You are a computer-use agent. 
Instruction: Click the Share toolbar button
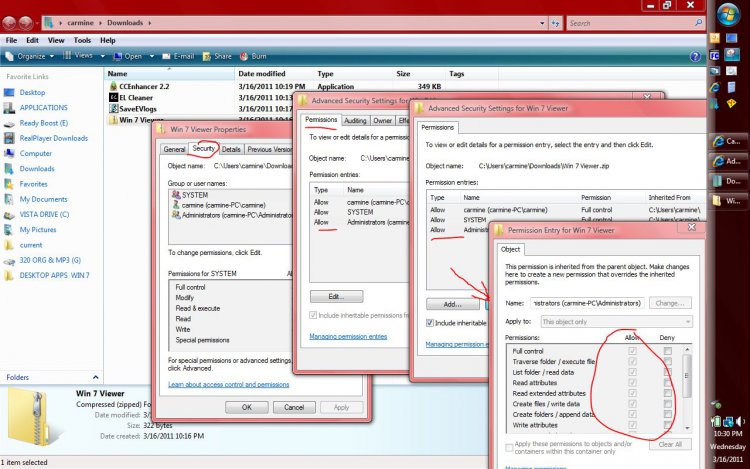(217, 56)
